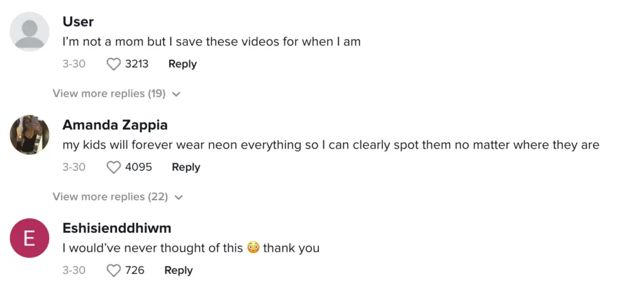Viewport: 644px width, 287px height.
Task: Visit the Amanda Zappia profile name
Action: point(115,125)
